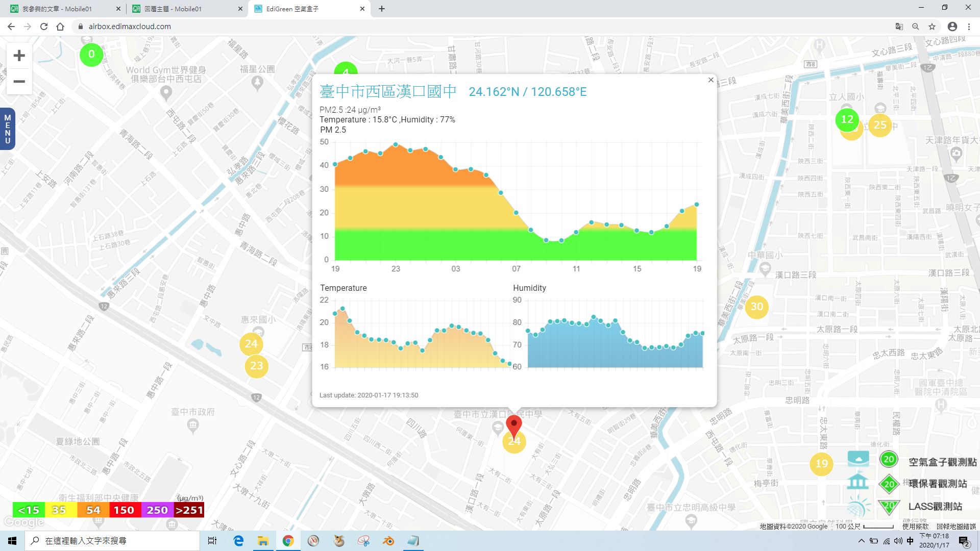Open a new browser tab
Viewport: 980px width, 551px height.
point(382,9)
